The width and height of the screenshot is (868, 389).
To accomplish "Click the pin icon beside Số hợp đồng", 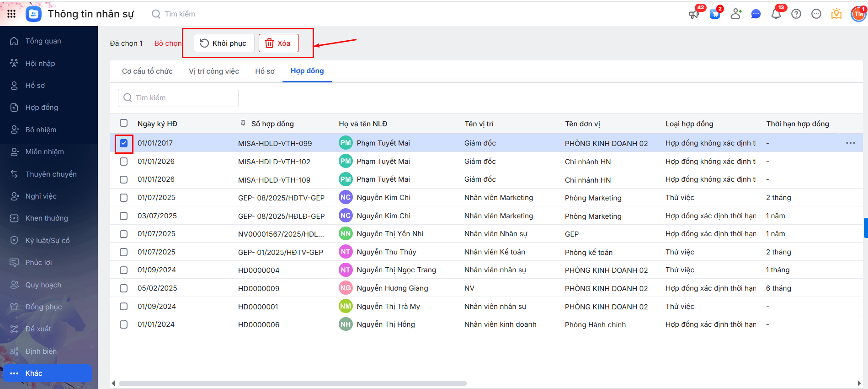I will 243,124.
